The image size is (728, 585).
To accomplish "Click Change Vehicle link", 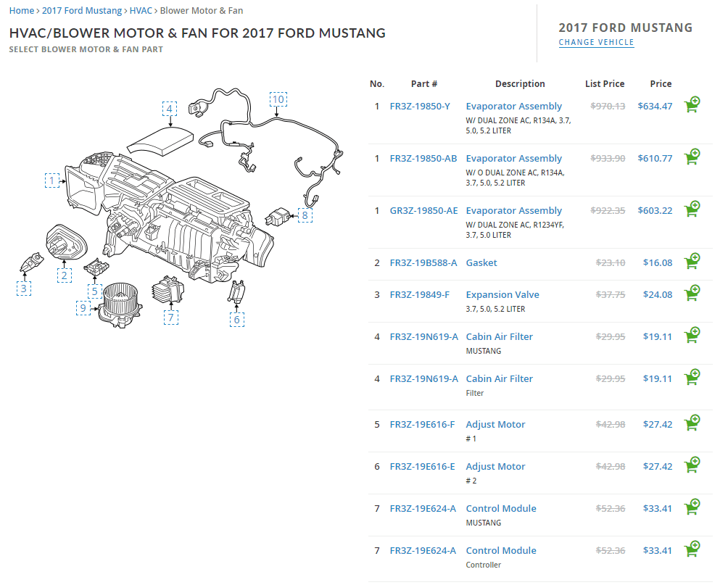I will coord(596,42).
